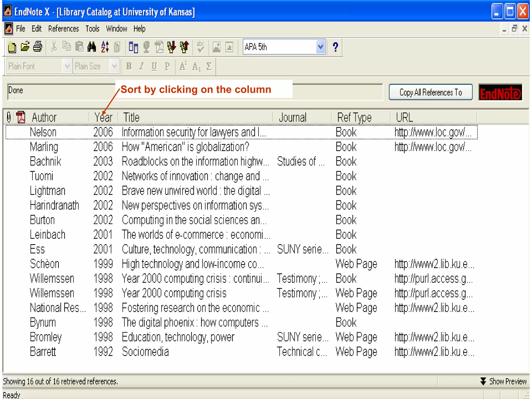Screen dimensions: 532x399
Task: Select the Bromley Education technology power row
Action: (x=242, y=337)
